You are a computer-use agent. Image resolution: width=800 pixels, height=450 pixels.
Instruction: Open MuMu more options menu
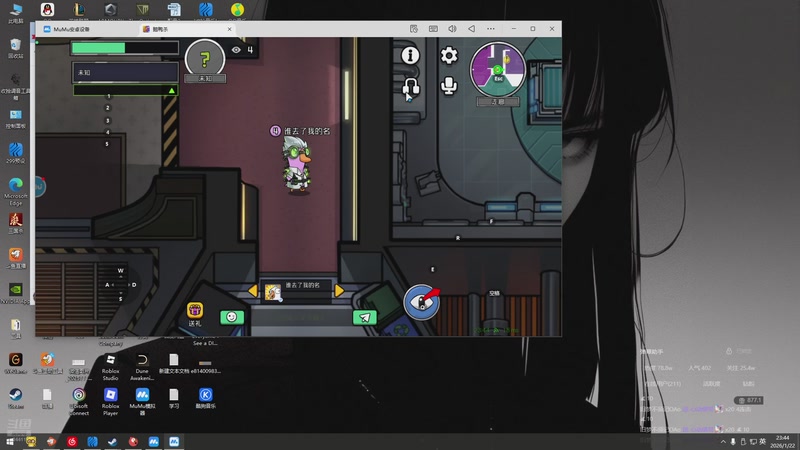pyautogui.click(x=491, y=29)
